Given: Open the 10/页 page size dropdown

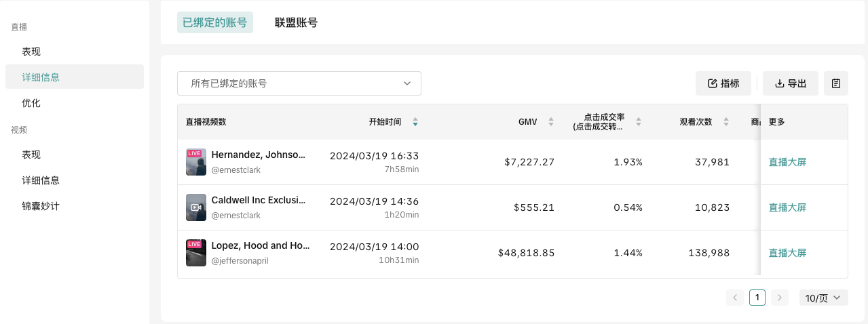Looking at the screenshot, I should [823, 298].
